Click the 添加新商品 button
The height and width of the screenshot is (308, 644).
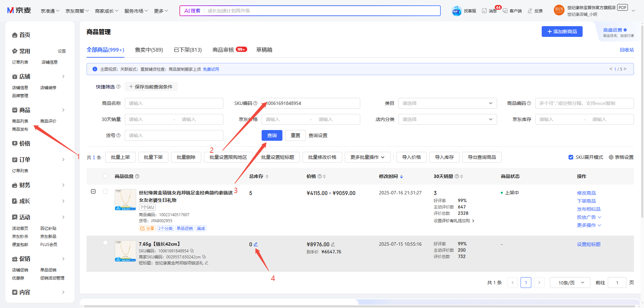[562, 32]
